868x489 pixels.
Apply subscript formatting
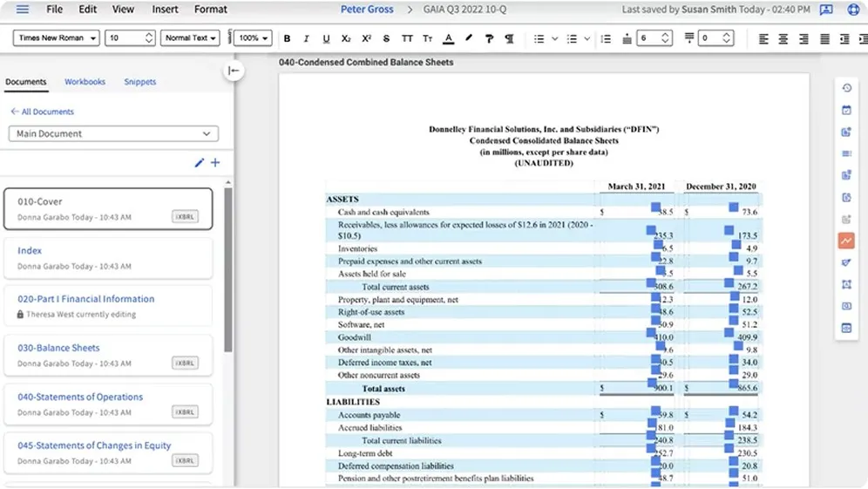(346, 38)
